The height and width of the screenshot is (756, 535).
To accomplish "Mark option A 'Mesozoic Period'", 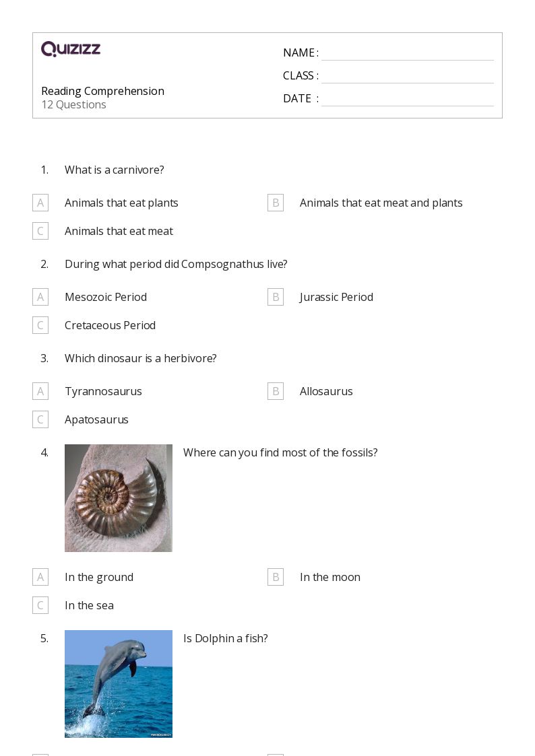I will (40, 297).
